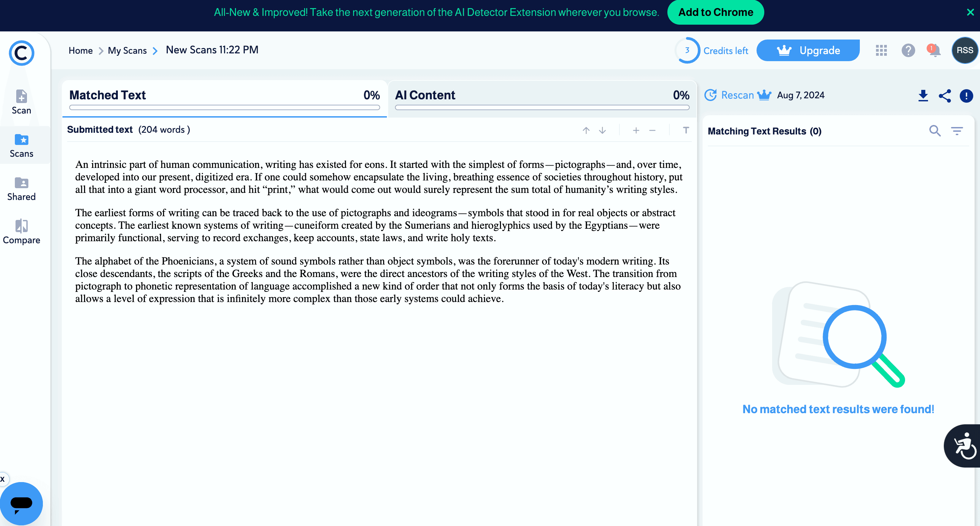980x526 pixels.
Task: Open the notifications bell
Action: click(x=934, y=51)
